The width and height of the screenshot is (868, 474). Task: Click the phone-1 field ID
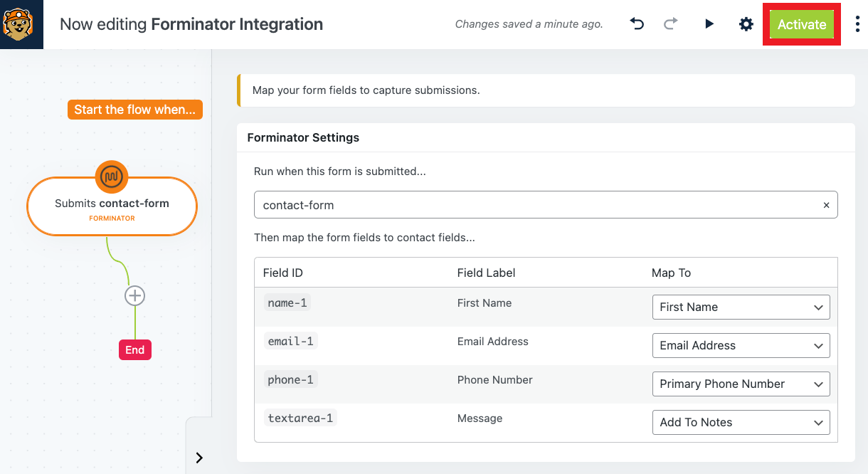pyautogui.click(x=290, y=380)
